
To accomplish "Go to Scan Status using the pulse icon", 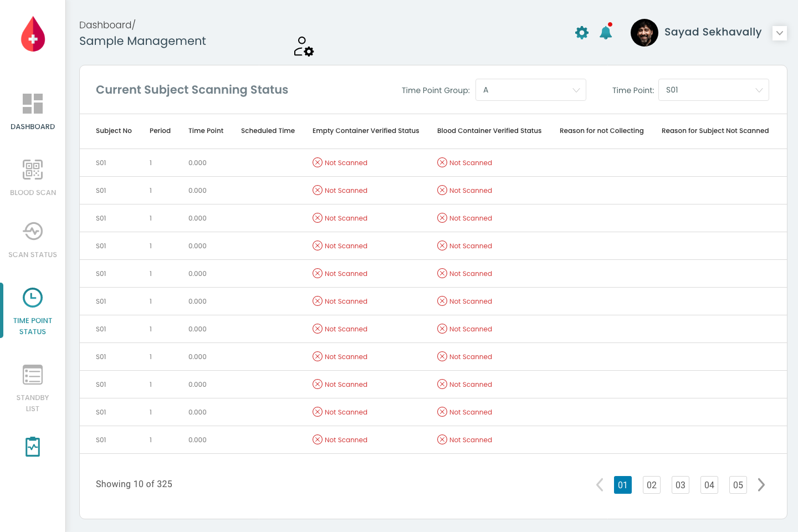I will pos(33,231).
